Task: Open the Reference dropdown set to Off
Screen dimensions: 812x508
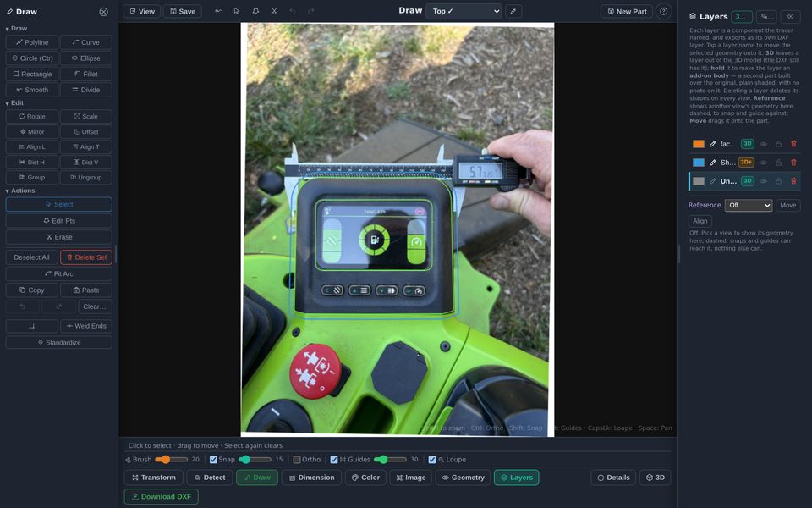Action: (x=749, y=205)
